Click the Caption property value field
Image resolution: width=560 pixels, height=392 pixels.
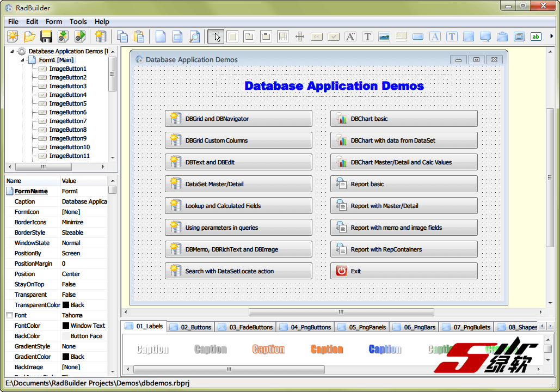coord(84,201)
